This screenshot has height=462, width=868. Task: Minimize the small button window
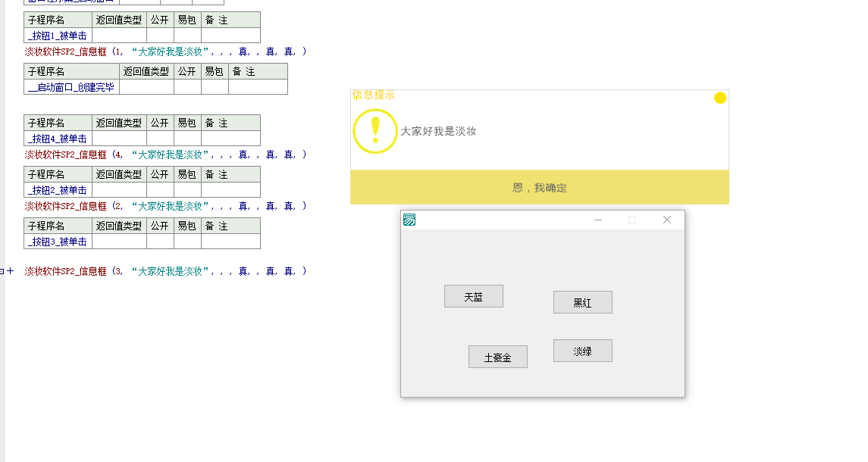click(598, 220)
